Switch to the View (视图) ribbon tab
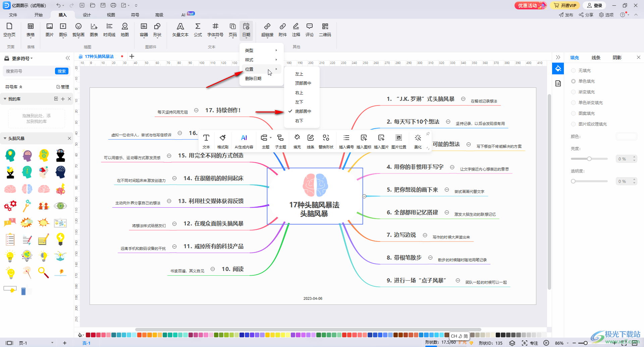Screen dimensions: 644x347 111,15
